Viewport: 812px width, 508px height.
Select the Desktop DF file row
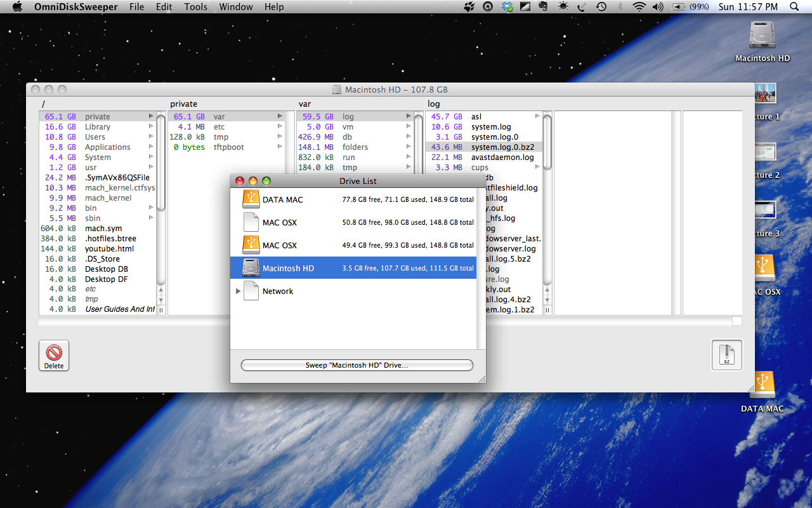pyautogui.click(x=98, y=279)
